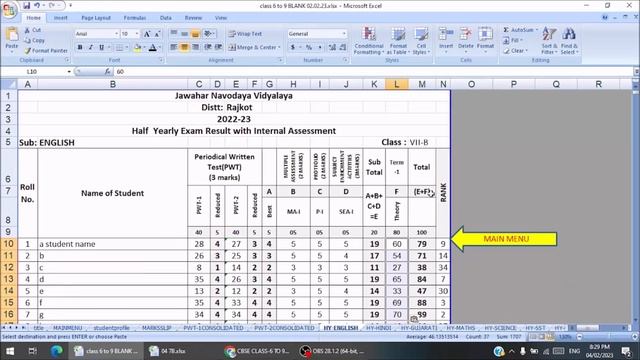
Task: Click the Paste clipboard icon
Action: (x=12, y=34)
